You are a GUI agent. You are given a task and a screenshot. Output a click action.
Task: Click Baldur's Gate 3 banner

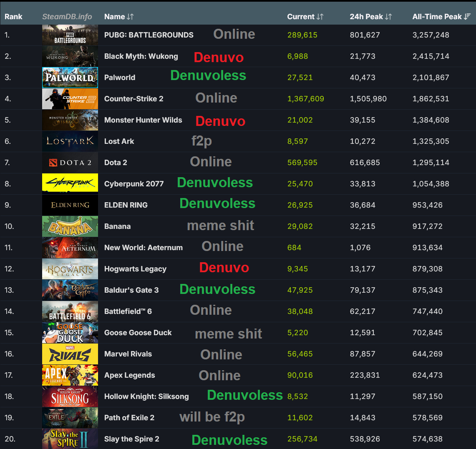click(x=70, y=290)
